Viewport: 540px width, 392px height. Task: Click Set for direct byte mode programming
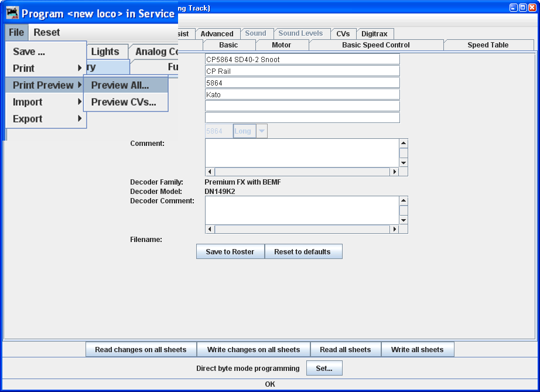click(324, 368)
